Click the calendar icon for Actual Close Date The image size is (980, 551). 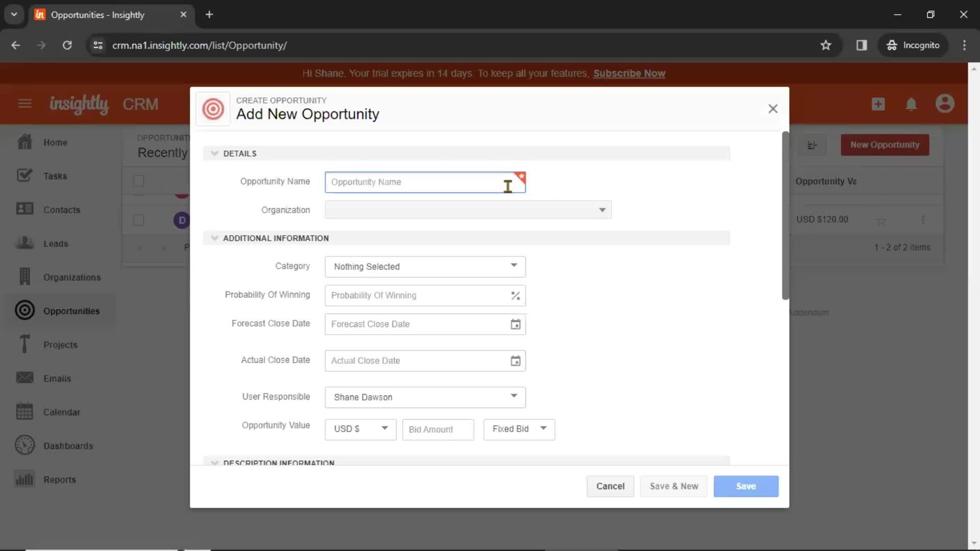tap(516, 360)
